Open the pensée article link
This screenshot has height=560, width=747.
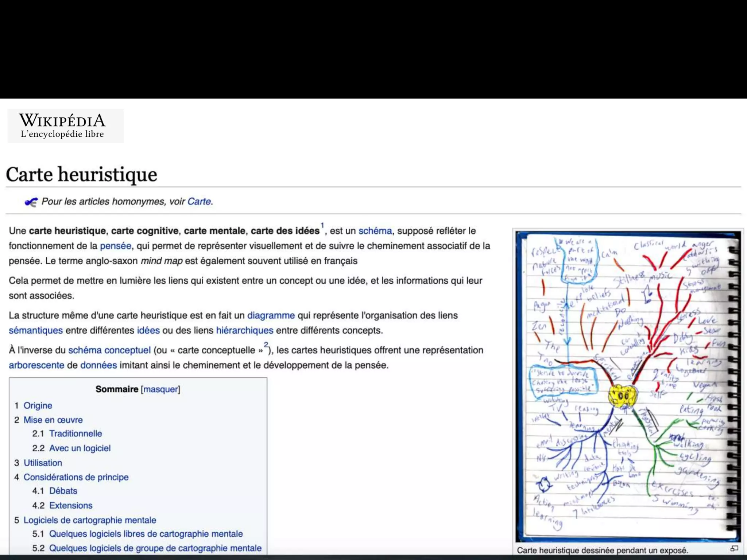coord(115,246)
